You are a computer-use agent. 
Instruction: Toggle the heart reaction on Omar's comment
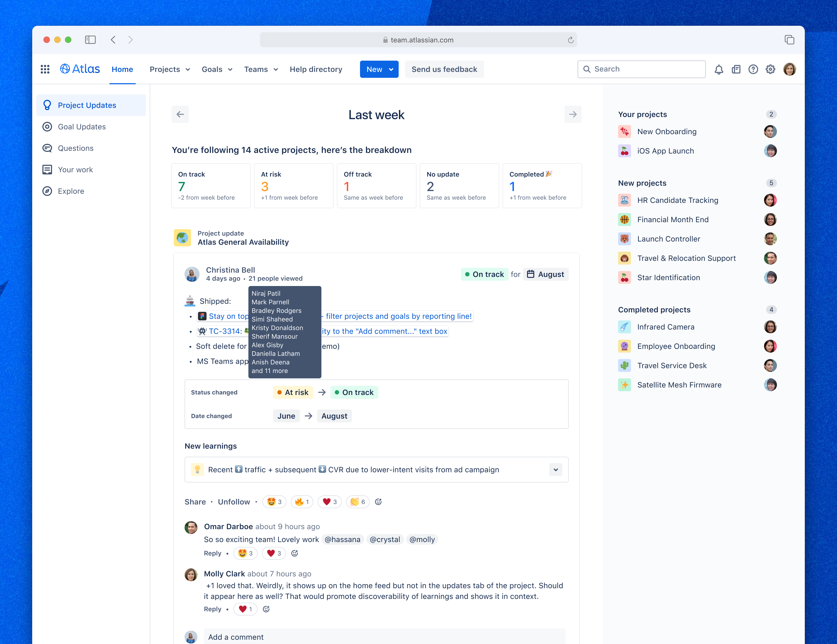[273, 553]
